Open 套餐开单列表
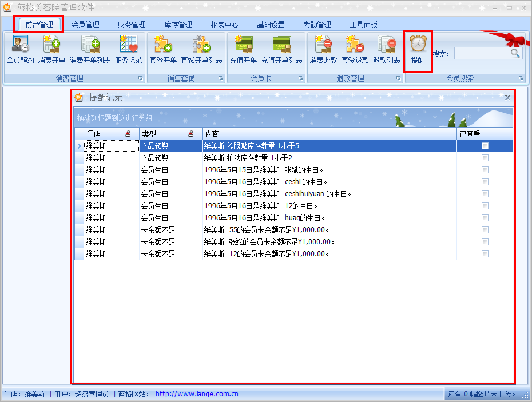Image resolution: width=532 pixels, height=402 pixels. point(201,50)
